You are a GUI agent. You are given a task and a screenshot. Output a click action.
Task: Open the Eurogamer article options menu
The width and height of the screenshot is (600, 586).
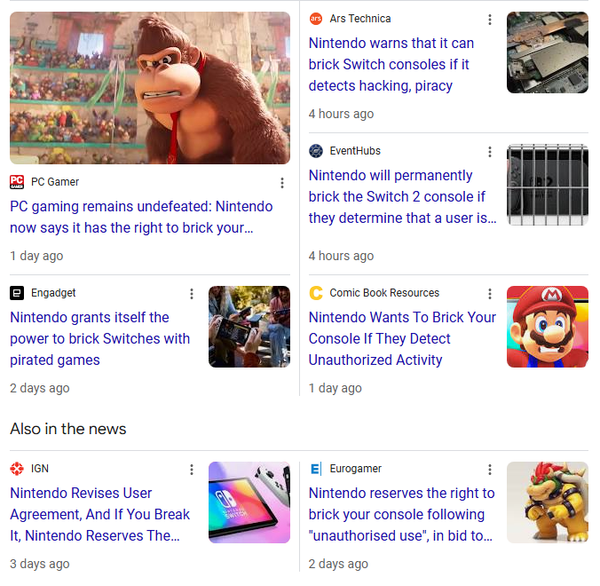click(490, 470)
